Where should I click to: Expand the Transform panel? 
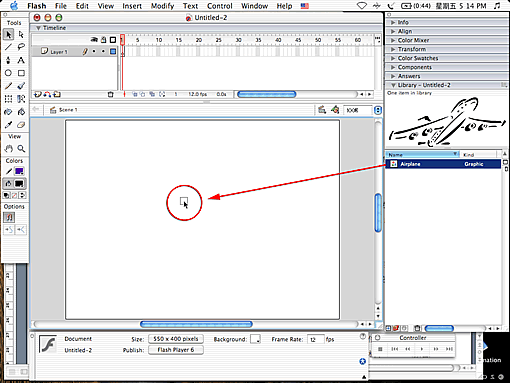(x=412, y=49)
